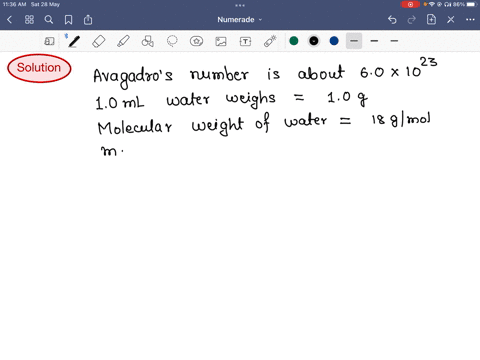480x360 pixels.
Task: Open the Elements sticker tool
Action: pos(196,41)
